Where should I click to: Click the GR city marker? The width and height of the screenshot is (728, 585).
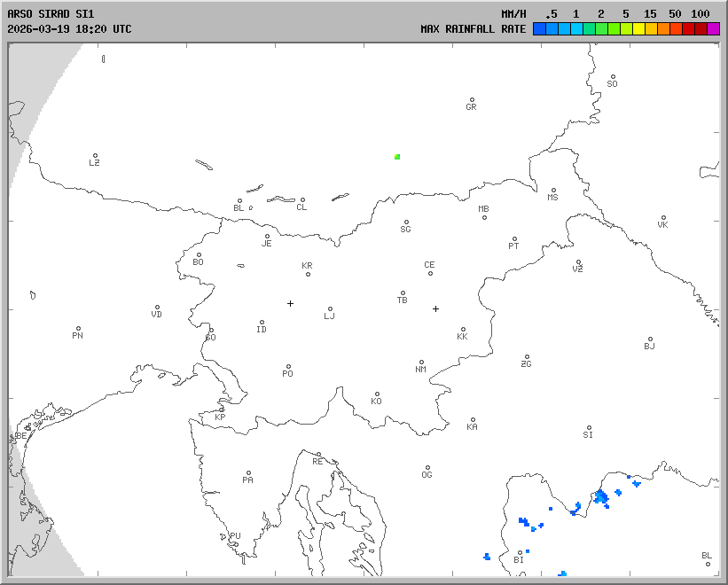pyautogui.click(x=472, y=100)
